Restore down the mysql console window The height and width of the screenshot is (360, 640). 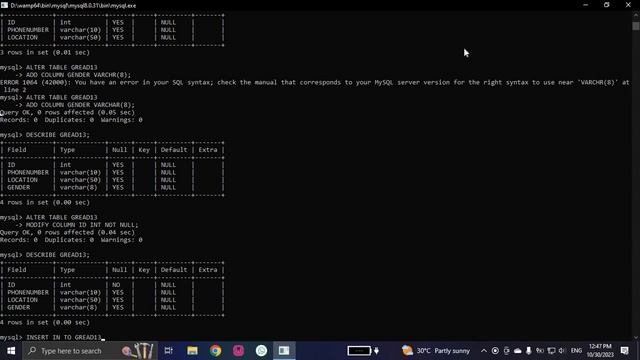tap(607, 5)
